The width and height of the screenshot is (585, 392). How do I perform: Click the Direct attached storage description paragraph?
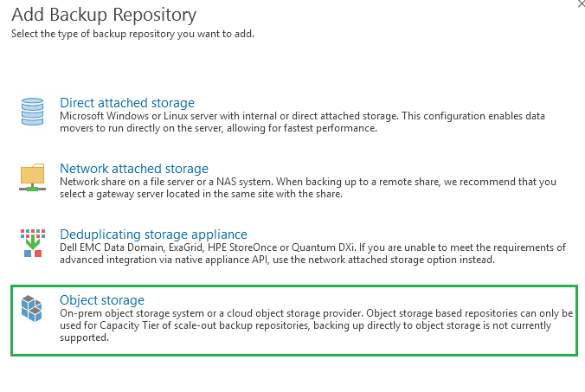[x=303, y=121]
